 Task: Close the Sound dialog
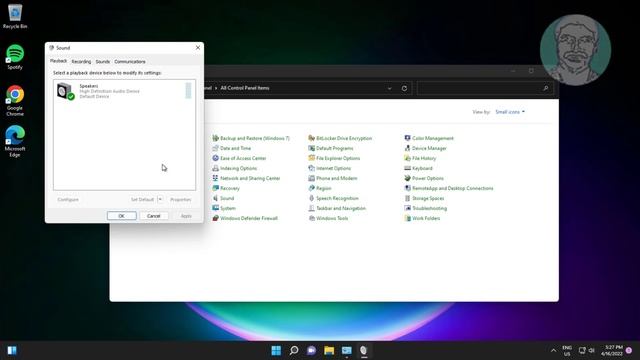[198, 48]
